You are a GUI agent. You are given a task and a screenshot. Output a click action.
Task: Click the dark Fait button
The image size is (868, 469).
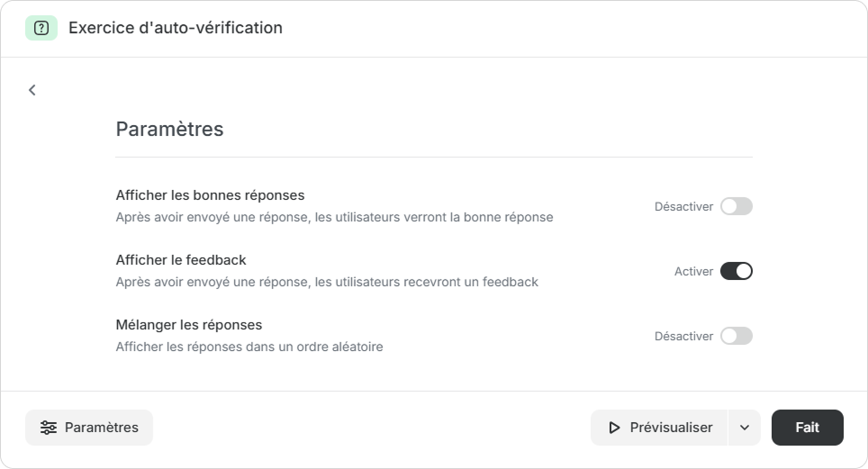[807, 428]
